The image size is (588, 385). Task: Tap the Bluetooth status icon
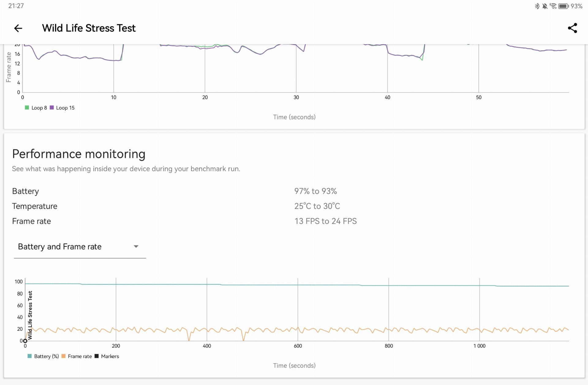[537, 6]
